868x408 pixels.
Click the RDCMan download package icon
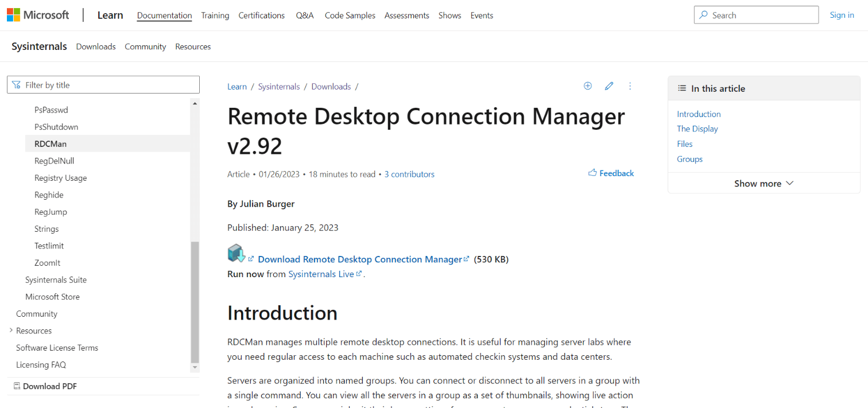237,253
